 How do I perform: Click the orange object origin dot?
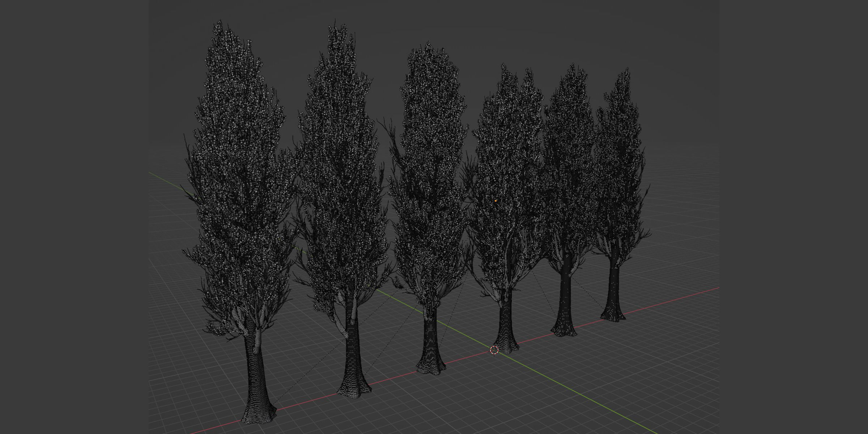[x=495, y=201]
